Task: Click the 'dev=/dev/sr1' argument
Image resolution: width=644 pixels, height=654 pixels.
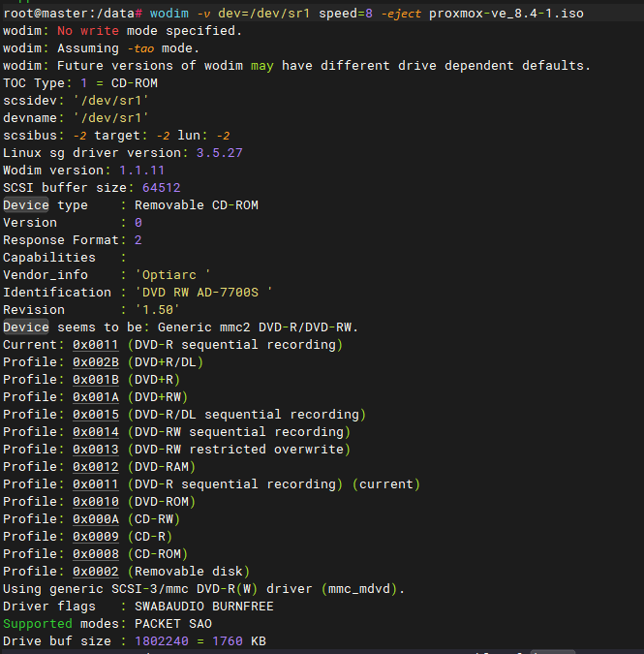Action: point(263,14)
